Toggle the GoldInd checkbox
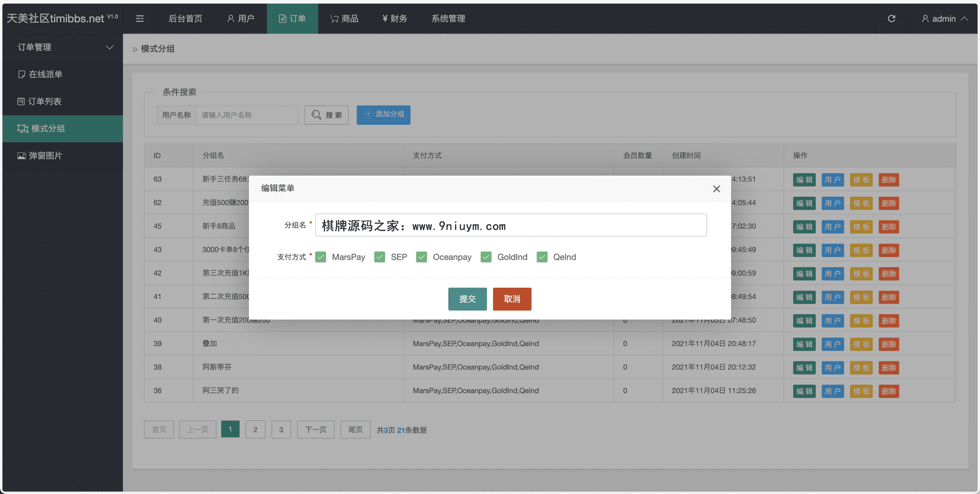 (486, 257)
